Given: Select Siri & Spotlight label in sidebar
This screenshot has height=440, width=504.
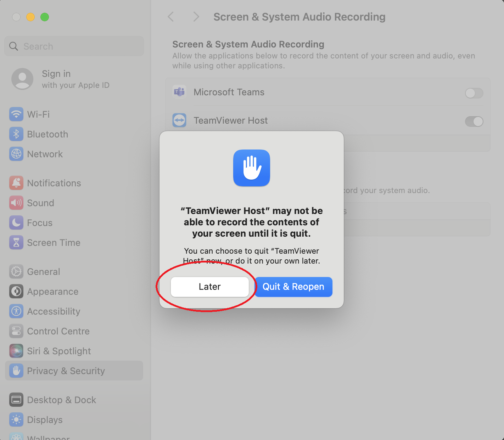Looking at the screenshot, I should pos(59,351).
